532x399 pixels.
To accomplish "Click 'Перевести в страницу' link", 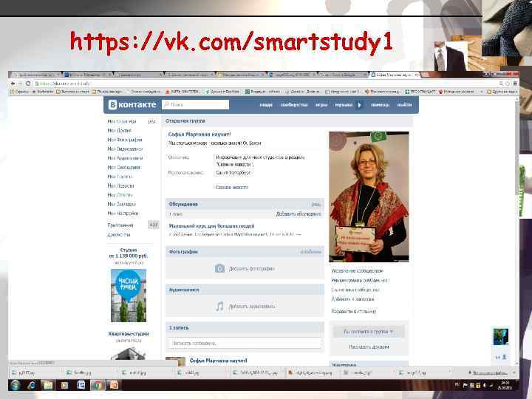I will (353, 311).
